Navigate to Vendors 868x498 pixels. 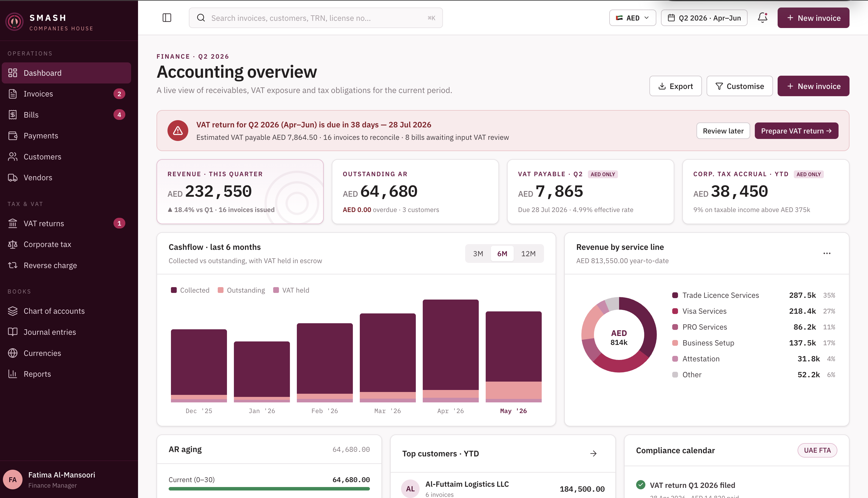click(66, 178)
